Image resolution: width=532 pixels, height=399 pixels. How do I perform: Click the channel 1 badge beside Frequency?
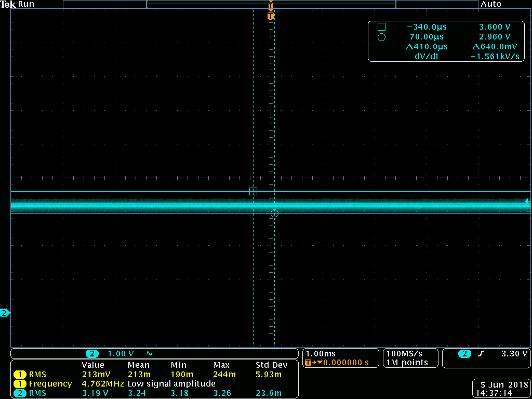click(x=20, y=384)
